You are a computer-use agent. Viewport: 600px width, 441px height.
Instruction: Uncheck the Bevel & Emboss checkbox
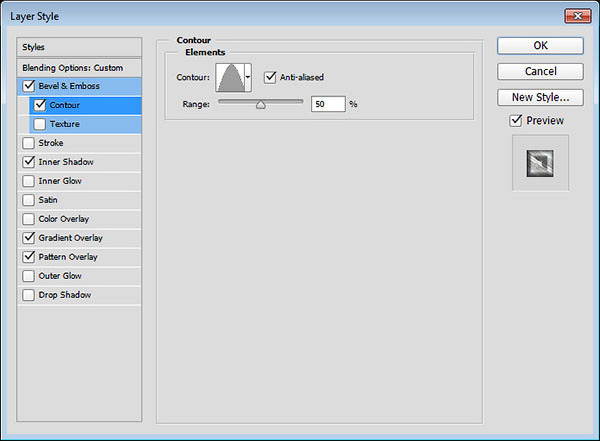[x=29, y=86]
